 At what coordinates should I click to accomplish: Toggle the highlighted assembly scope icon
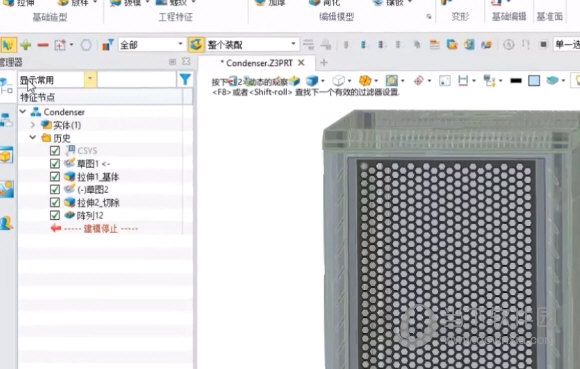pos(196,45)
